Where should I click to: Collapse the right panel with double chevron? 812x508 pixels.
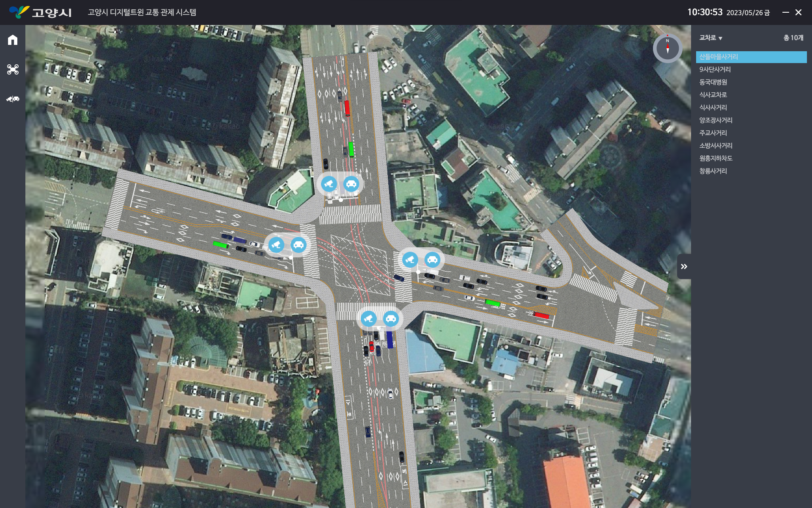(684, 266)
